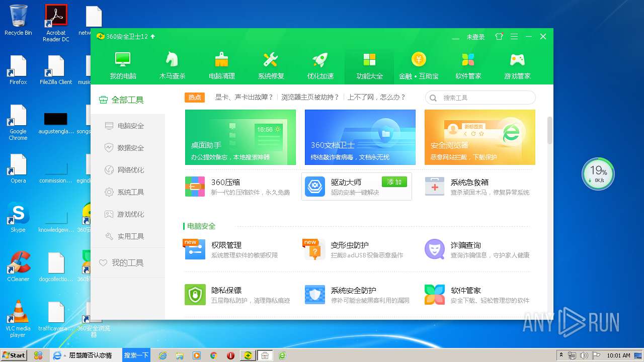This screenshot has height=362, width=644.
Task: Open the 安全浏览器 banner card
Action: (x=480, y=137)
